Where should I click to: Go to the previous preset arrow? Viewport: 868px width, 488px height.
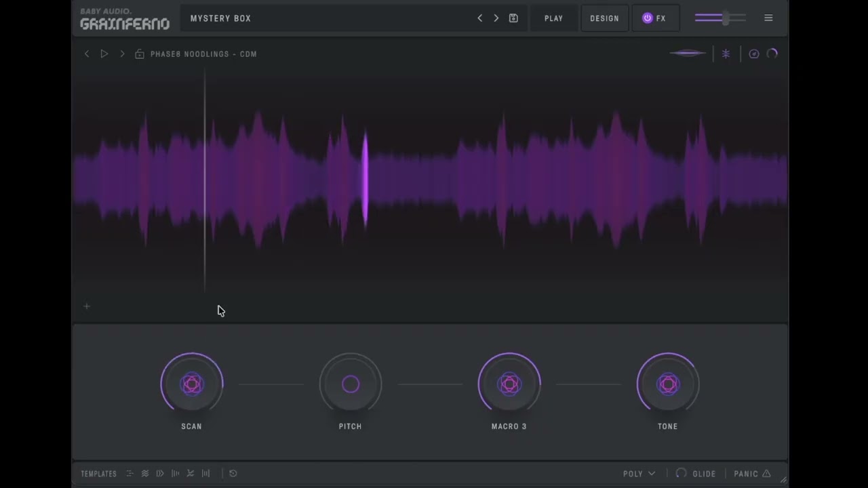pyautogui.click(x=479, y=18)
